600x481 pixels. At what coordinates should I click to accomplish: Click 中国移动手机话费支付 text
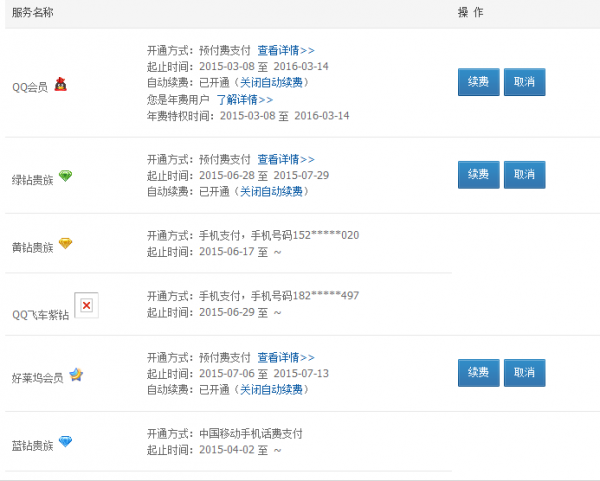click(251, 434)
